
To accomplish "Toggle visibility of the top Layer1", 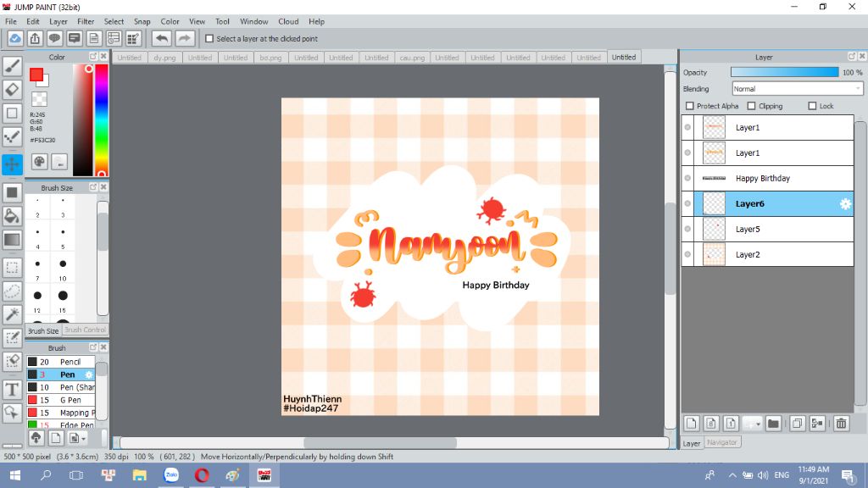I will click(x=687, y=127).
